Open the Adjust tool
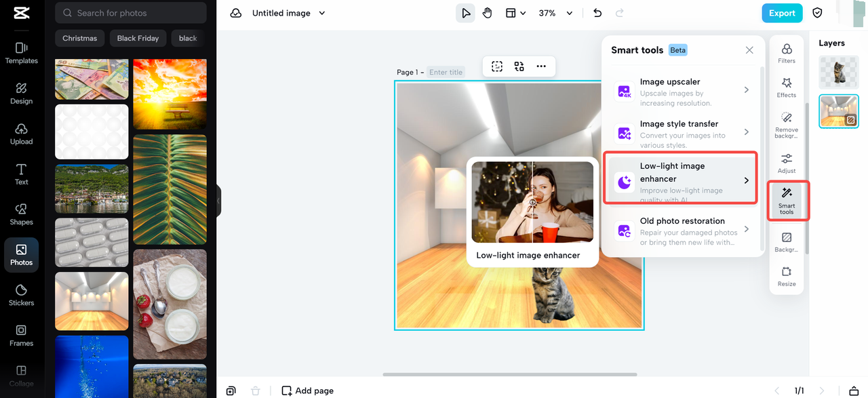This screenshot has height=398, width=868. [787, 163]
